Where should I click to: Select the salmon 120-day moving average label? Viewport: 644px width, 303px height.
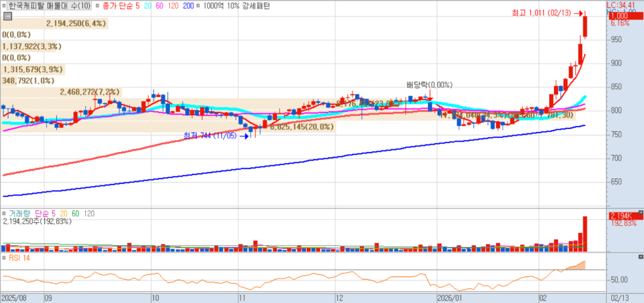tap(173, 6)
